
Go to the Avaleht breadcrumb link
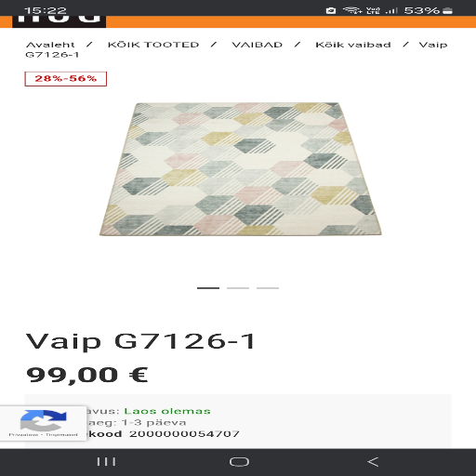click(x=50, y=45)
